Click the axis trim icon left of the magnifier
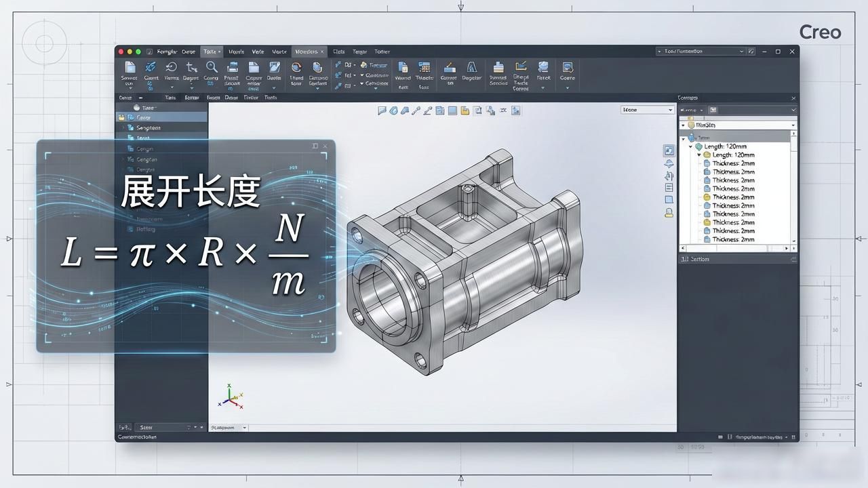868x488 pixels. point(191,67)
